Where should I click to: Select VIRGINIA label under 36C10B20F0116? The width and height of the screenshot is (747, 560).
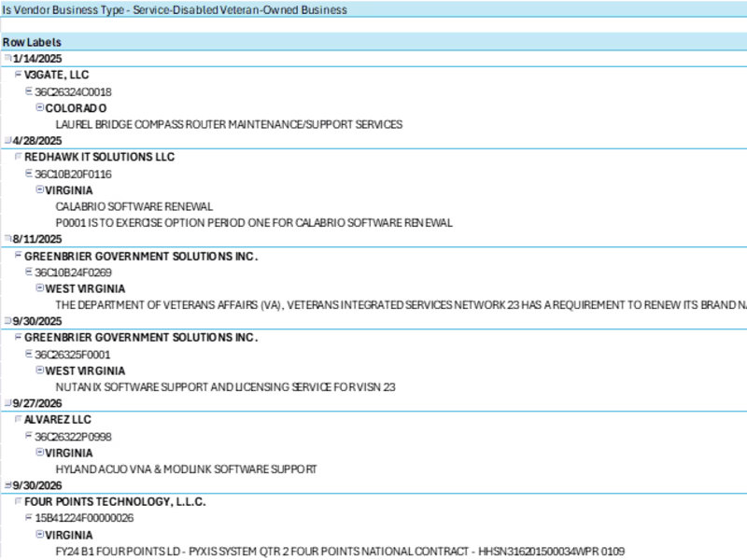69,190
